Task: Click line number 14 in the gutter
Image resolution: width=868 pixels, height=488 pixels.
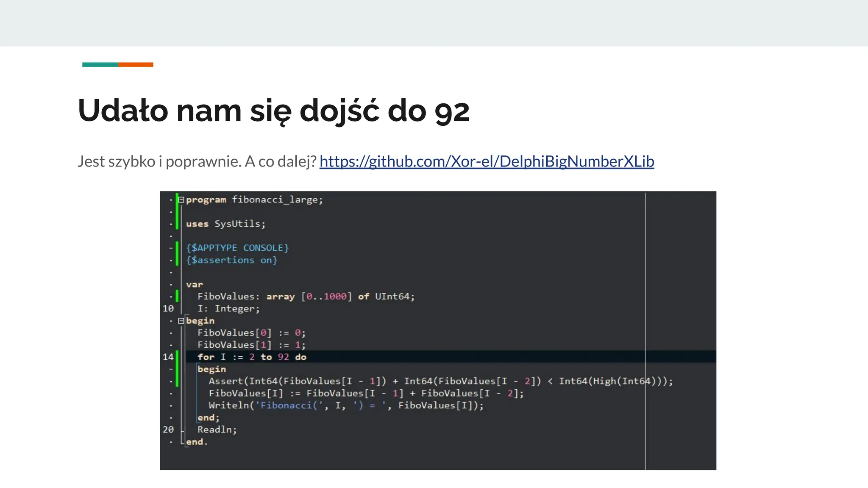Action: pyautogui.click(x=168, y=357)
